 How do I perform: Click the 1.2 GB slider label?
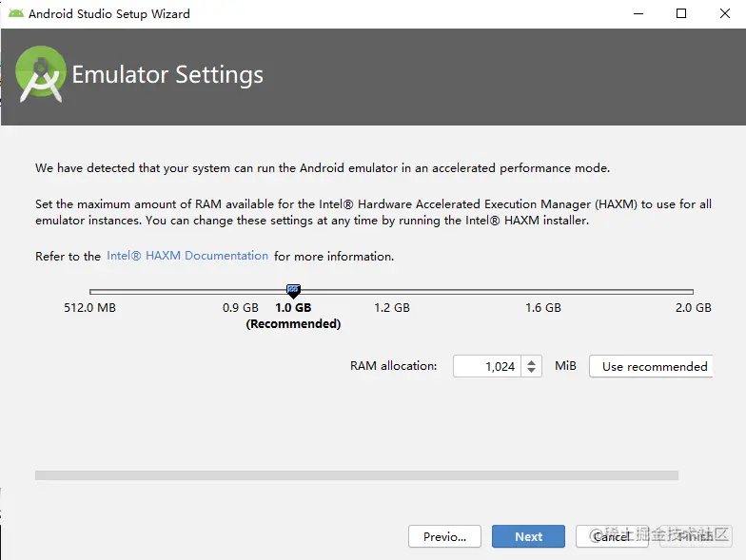(x=392, y=308)
